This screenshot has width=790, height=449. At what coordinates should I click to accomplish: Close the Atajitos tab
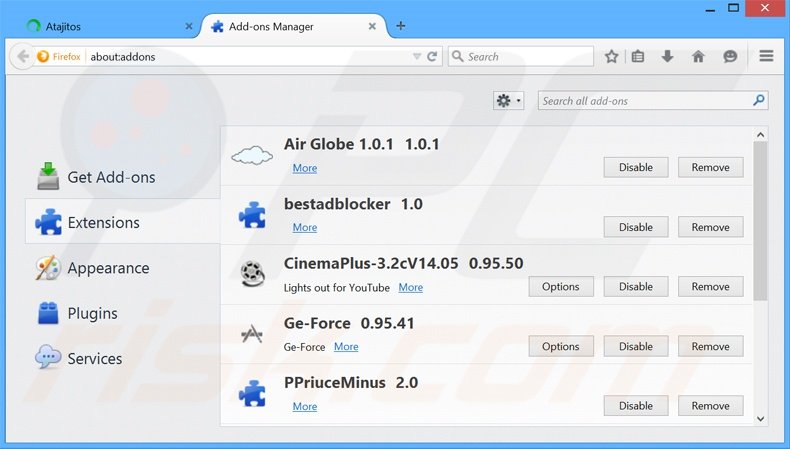tap(189, 26)
